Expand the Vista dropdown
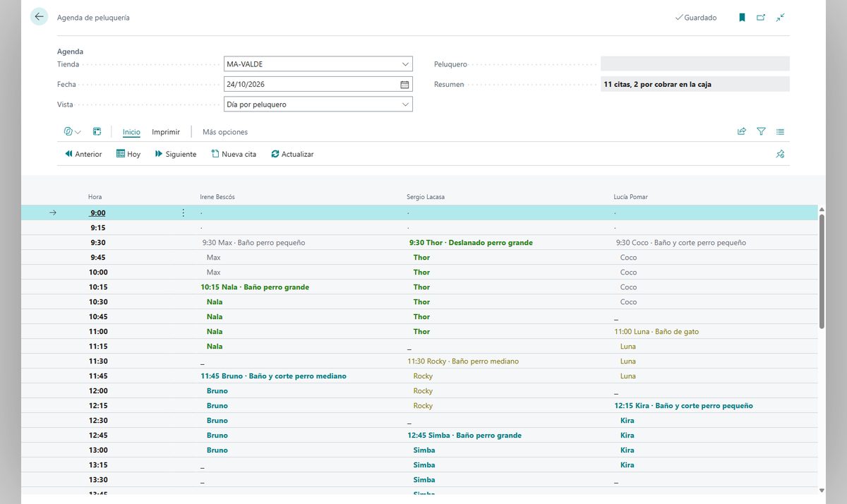Viewport: 847px width, 504px height. pos(405,104)
